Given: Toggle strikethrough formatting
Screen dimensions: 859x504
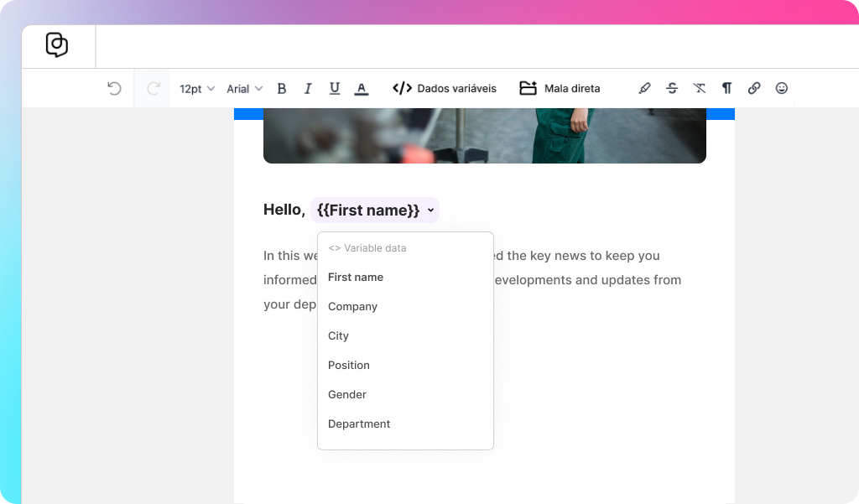Looking at the screenshot, I should [672, 88].
